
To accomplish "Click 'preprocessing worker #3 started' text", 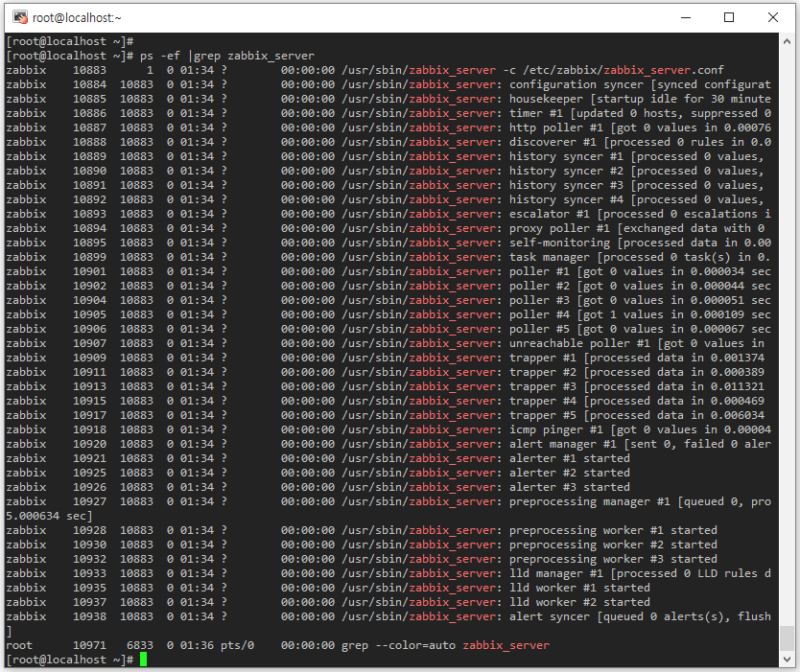I will click(x=613, y=559).
